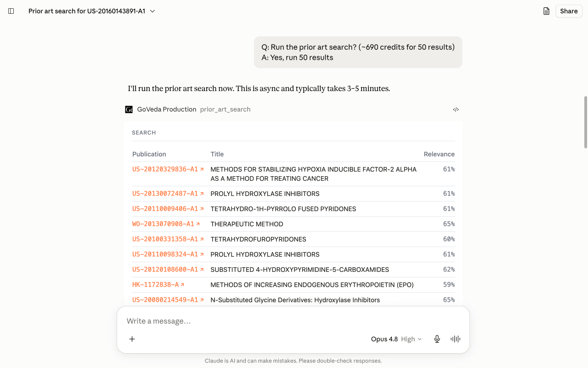This screenshot has height=368, width=588.
Task: Expand the High effort chevron
Action: click(x=419, y=339)
